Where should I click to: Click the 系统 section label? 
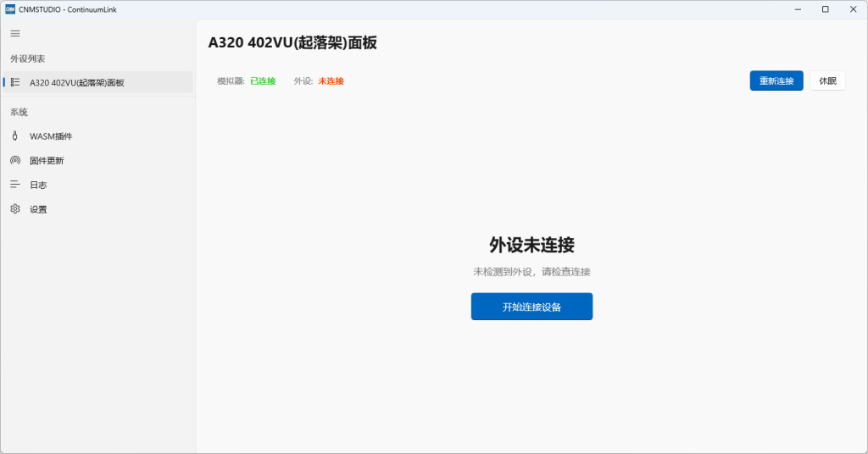[19, 113]
